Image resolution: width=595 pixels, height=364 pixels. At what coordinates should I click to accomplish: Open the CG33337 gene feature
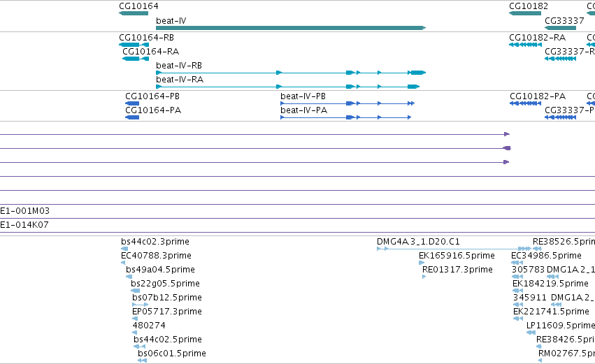pyautogui.click(x=561, y=28)
